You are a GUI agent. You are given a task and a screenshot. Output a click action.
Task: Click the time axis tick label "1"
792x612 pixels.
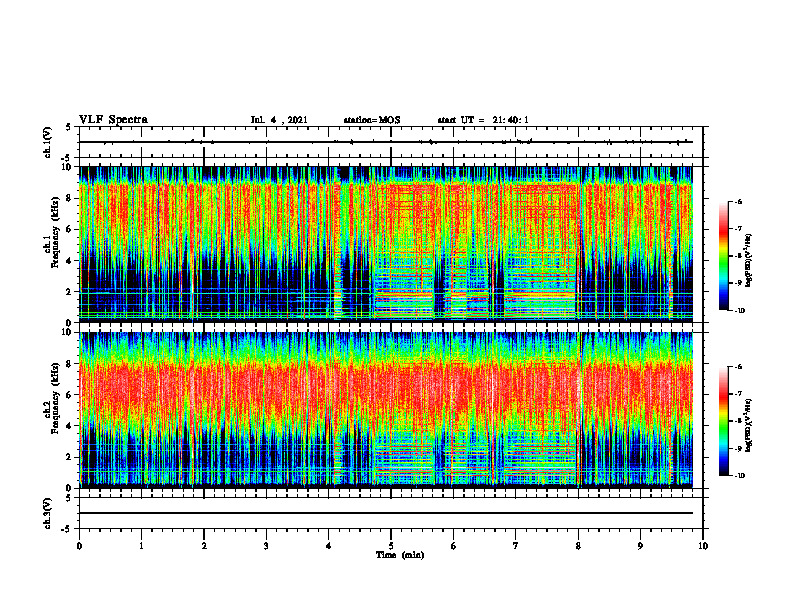tap(141, 546)
